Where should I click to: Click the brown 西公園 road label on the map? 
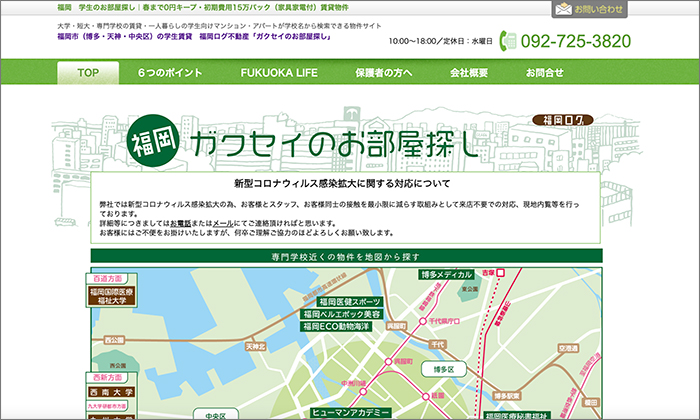pyautogui.click(x=114, y=340)
